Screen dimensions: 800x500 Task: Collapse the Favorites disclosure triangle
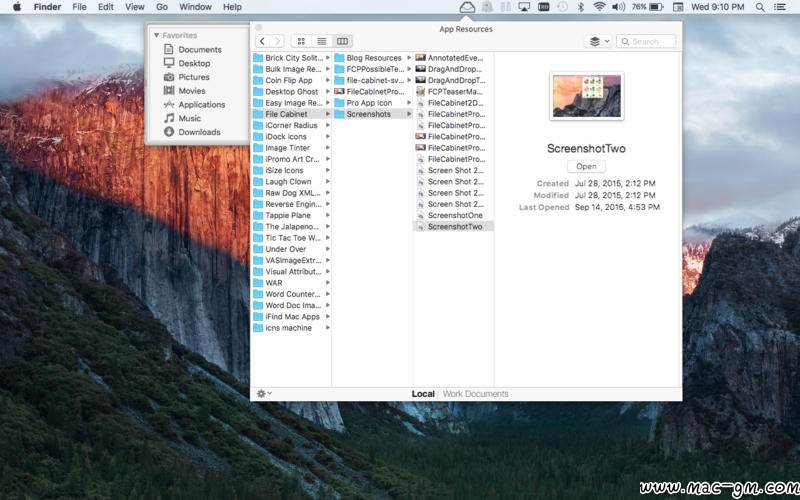156,35
